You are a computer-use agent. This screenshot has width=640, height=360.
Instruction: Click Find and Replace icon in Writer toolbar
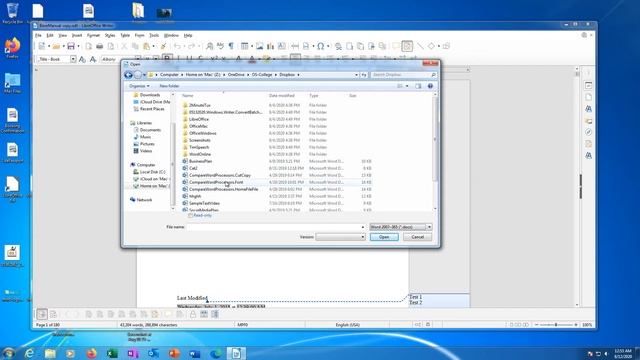click(x=209, y=47)
